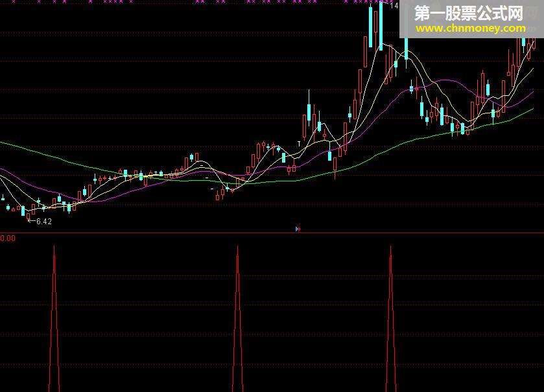Click the leftmost red signal spike in indicator panel
The height and width of the screenshot is (392, 544).
pos(54,318)
